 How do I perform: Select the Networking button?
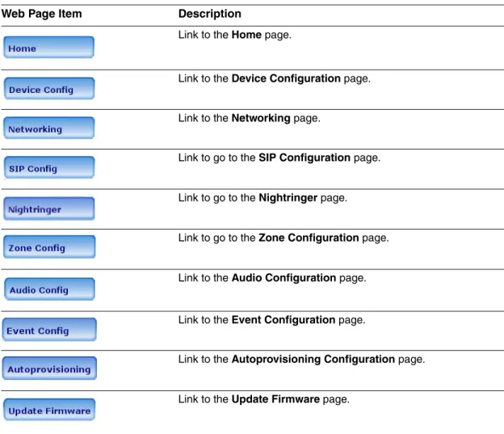48,128
